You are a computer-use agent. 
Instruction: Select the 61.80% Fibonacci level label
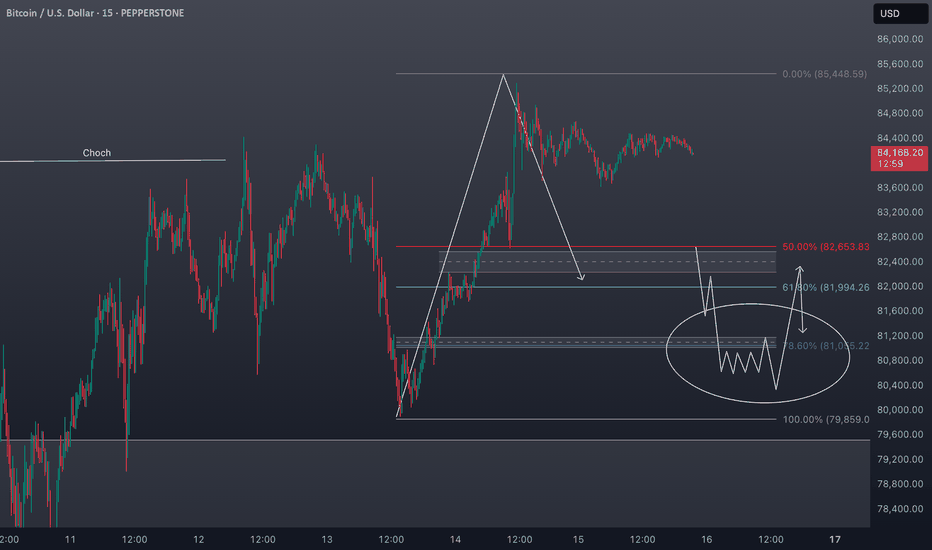pos(826,287)
